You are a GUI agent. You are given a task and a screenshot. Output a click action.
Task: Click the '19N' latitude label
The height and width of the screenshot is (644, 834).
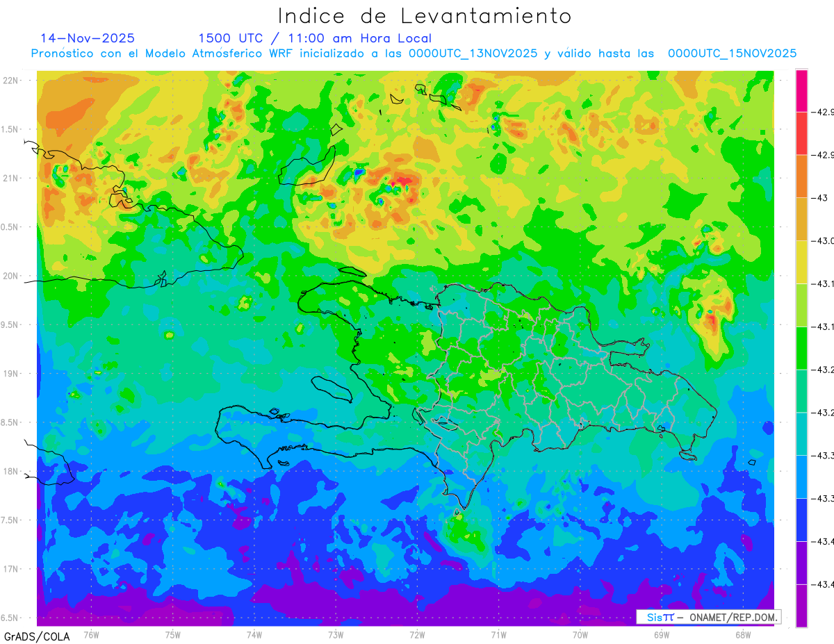click(x=12, y=373)
